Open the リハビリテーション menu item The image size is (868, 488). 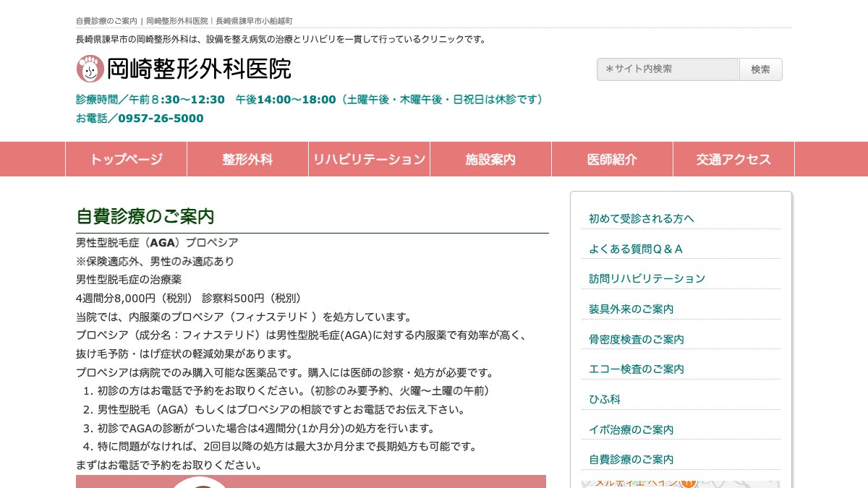coord(369,159)
